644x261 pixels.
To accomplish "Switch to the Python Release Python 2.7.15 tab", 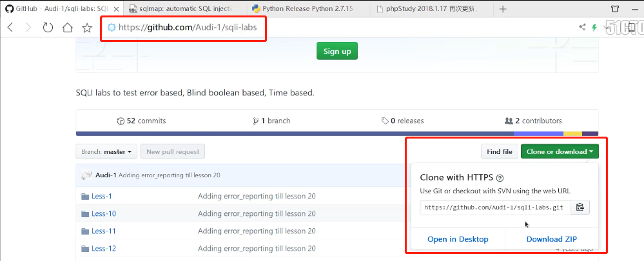I will 308,8.
